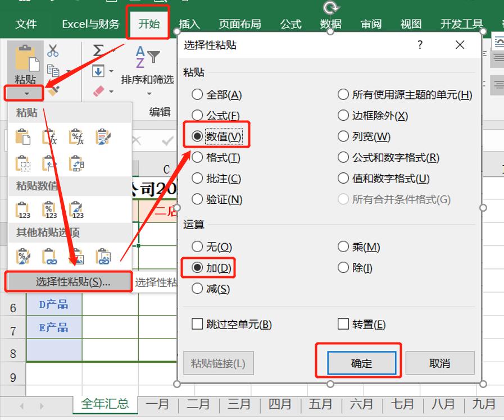Click the dialog Help question mark
Image resolution: width=504 pixels, height=420 pixels.
tap(419, 45)
